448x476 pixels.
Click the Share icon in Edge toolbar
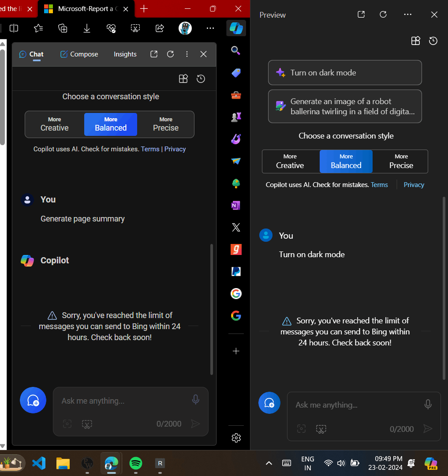point(160,29)
